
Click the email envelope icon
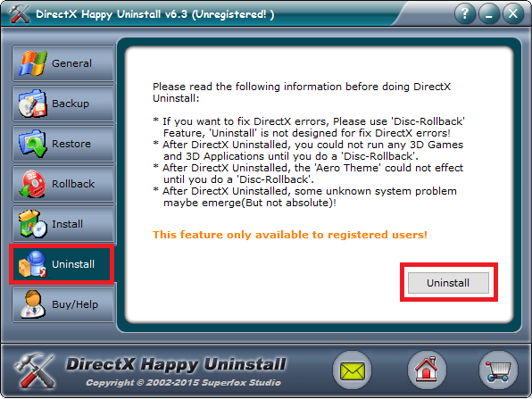point(353,370)
